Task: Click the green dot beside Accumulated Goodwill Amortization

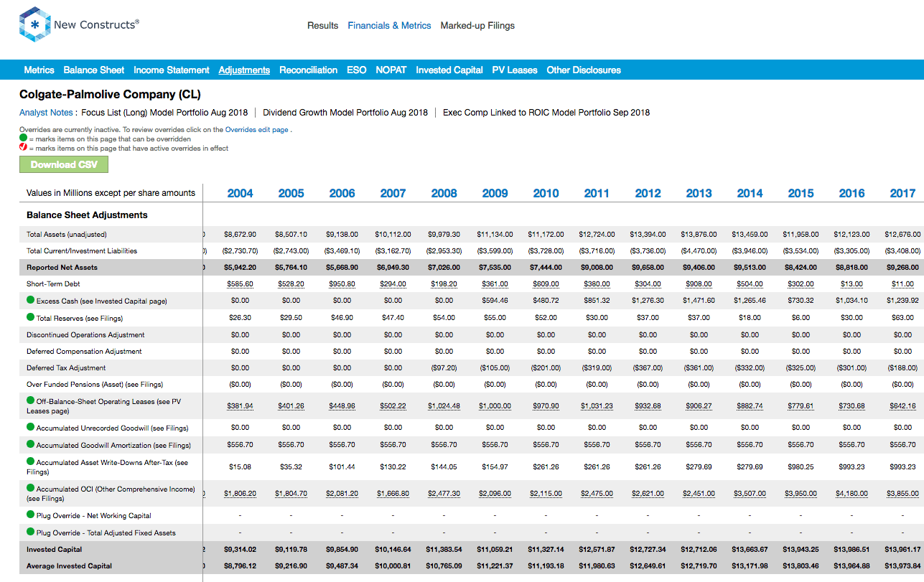Action: (x=31, y=444)
